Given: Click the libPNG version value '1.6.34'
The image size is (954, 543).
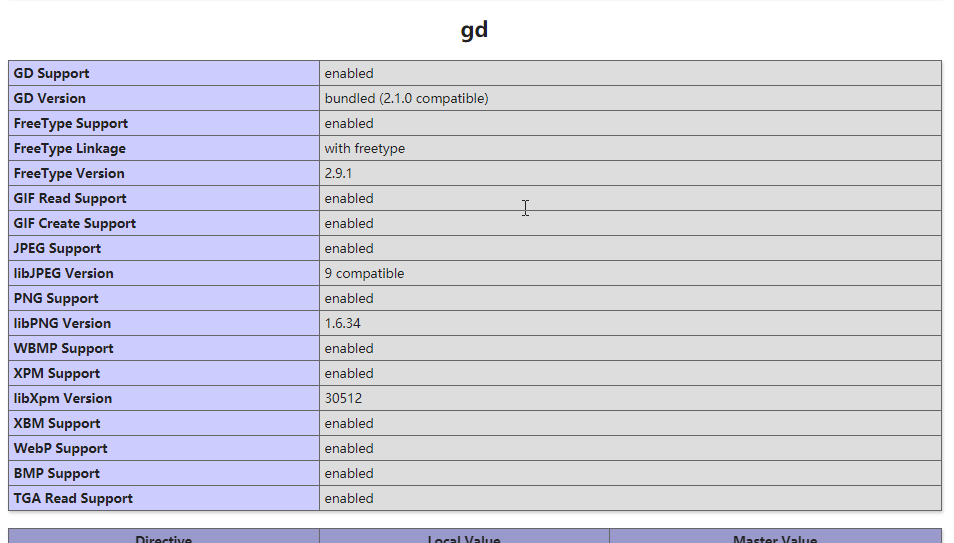Looking at the screenshot, I should coord(343,323).
